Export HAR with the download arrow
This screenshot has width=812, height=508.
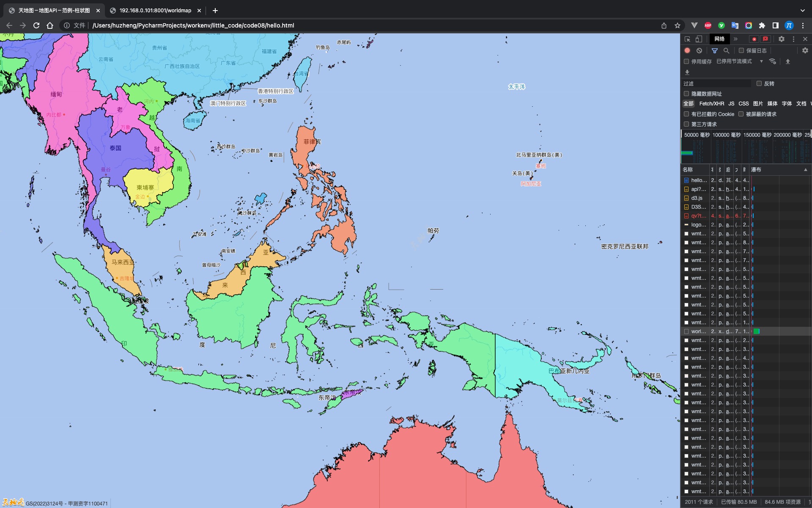pyautogui.click(x=687, y=72)
